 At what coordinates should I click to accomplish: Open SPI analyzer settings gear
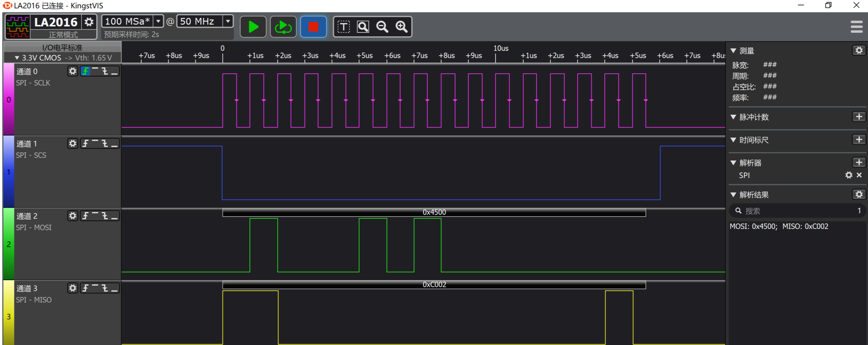(848, 175)
